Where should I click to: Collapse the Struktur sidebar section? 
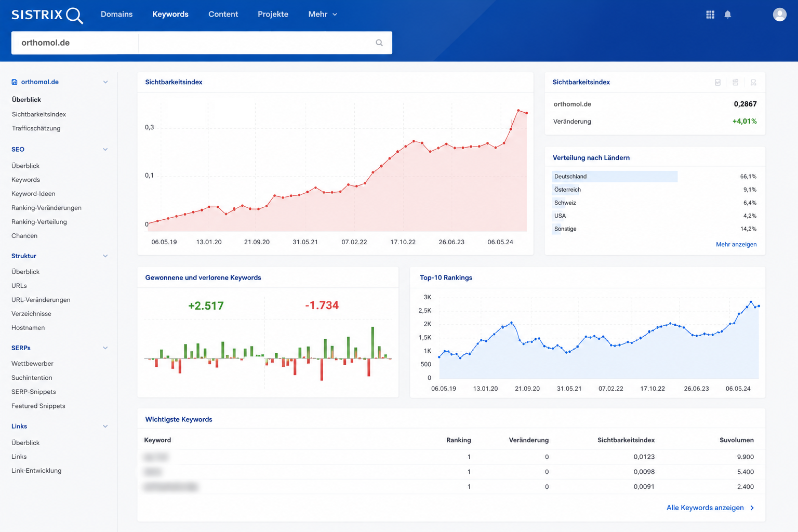pos(105,256)
